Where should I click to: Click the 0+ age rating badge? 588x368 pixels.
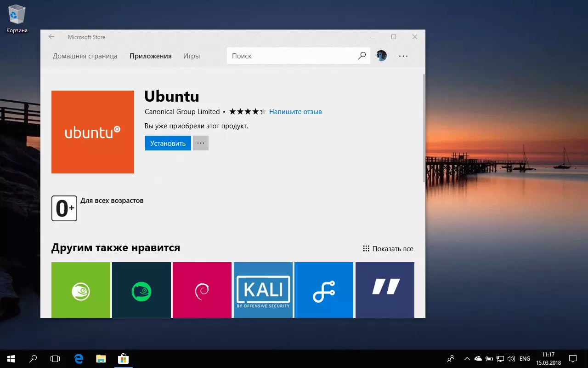click(x=64, y=208)
